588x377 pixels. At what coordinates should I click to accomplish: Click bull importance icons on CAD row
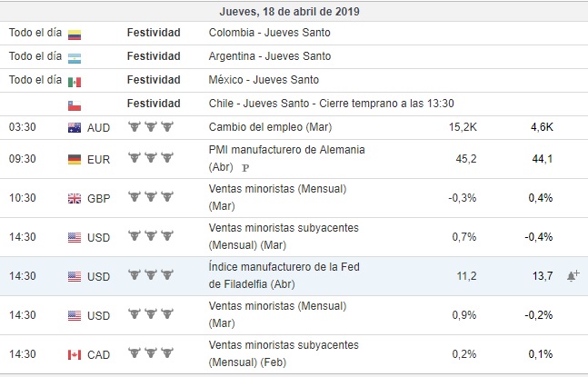pyautogui.click(x=150, y=354)
